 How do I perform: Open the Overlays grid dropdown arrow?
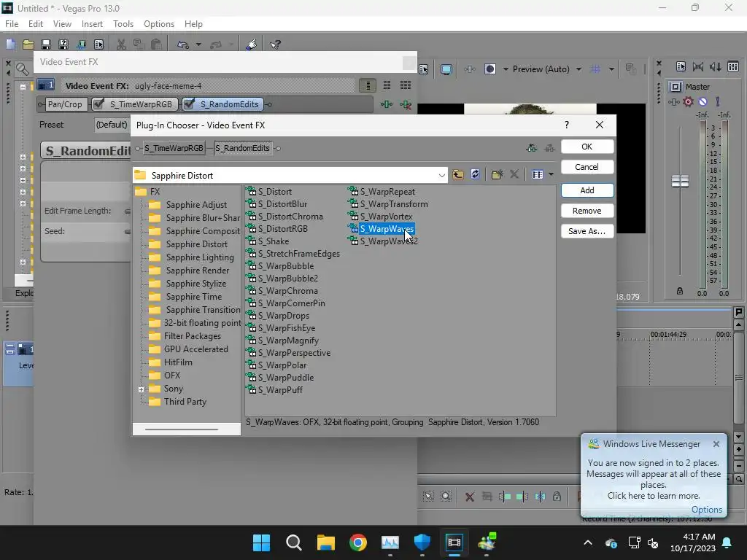611,69
